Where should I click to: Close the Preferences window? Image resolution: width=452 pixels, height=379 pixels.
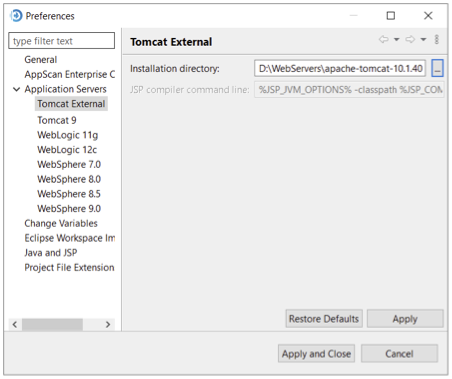click(x=428, y=16)
